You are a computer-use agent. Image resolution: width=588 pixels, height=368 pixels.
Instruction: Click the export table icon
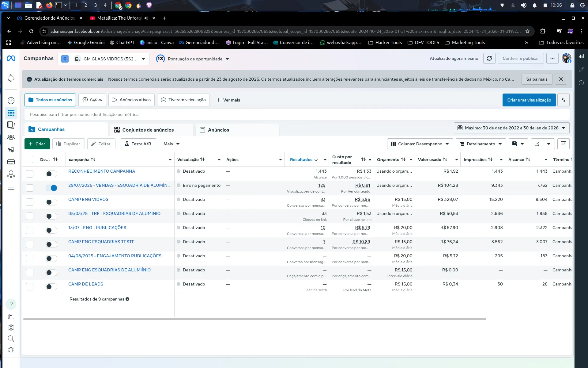[537, 144]
